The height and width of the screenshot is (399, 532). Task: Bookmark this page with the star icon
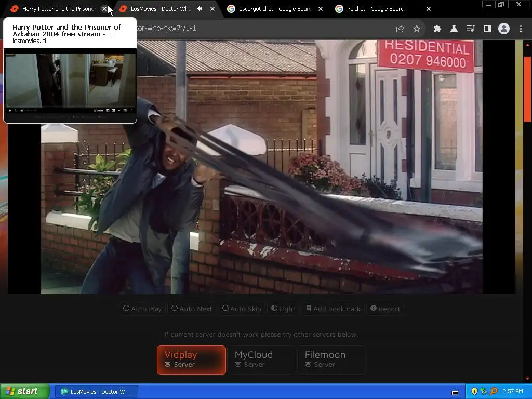pyautogui.click(x=417, y=29)
